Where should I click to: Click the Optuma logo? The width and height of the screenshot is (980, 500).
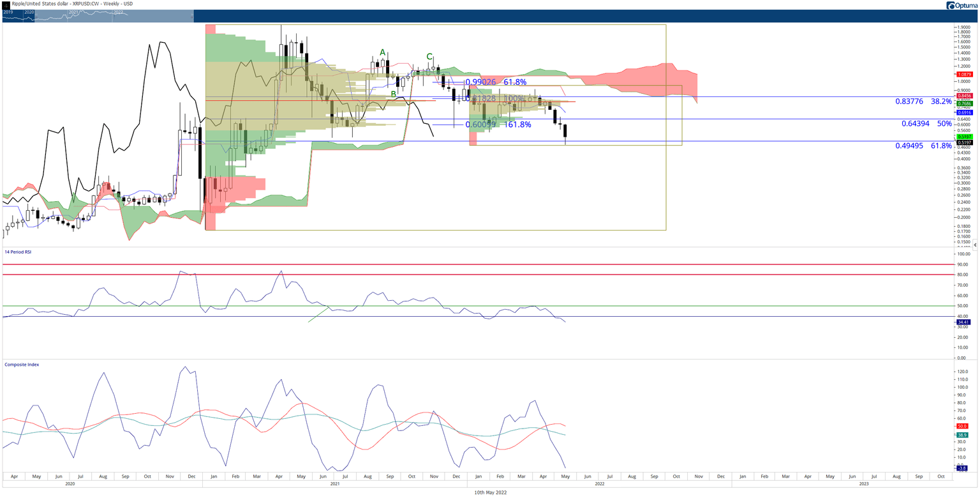pos(961,5)
